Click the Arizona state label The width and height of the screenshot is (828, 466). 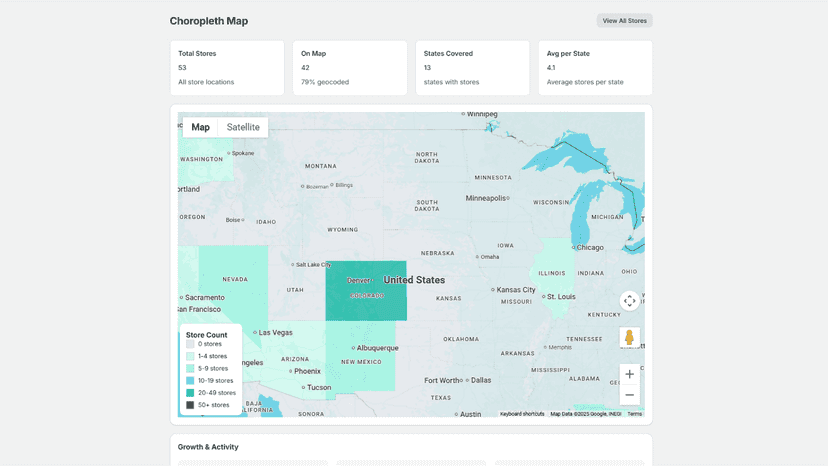tap(295, 359)
